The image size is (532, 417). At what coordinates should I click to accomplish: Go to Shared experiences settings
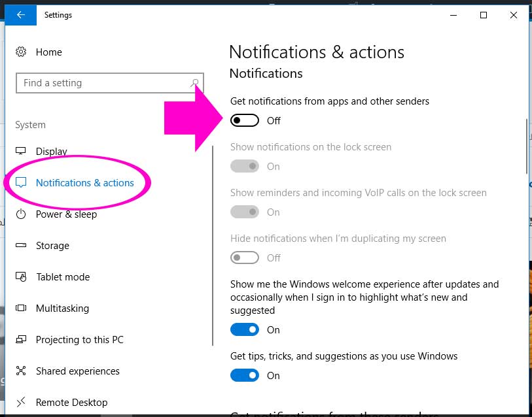click(x=78, y=371)
